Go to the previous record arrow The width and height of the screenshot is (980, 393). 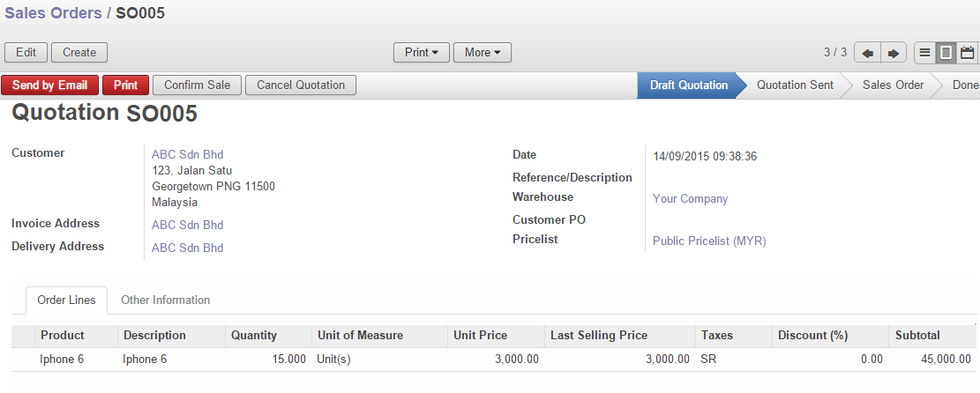click(x=868, y=53)
